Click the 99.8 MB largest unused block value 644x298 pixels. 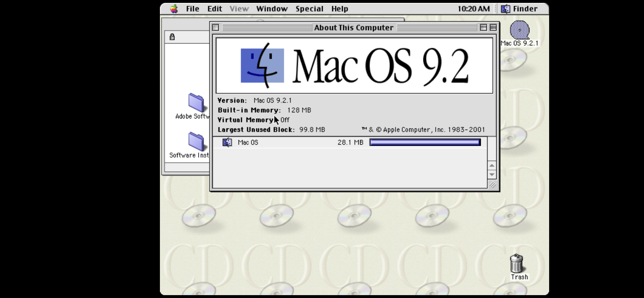coord(312,130)
